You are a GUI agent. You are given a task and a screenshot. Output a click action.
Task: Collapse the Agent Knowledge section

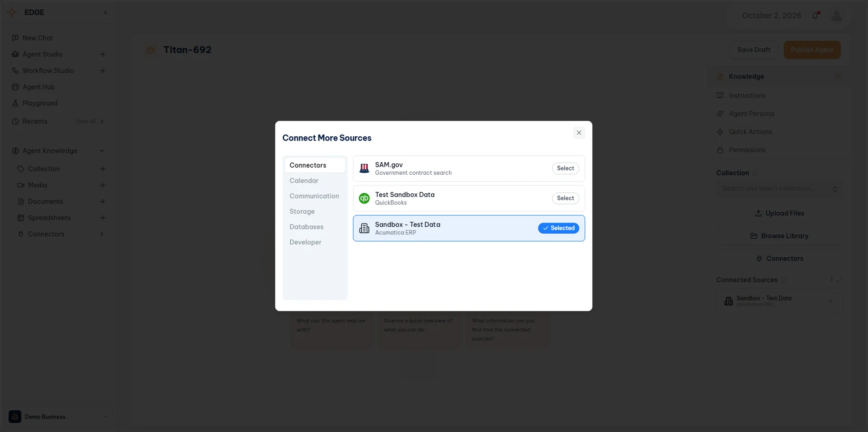click(101, 151)
